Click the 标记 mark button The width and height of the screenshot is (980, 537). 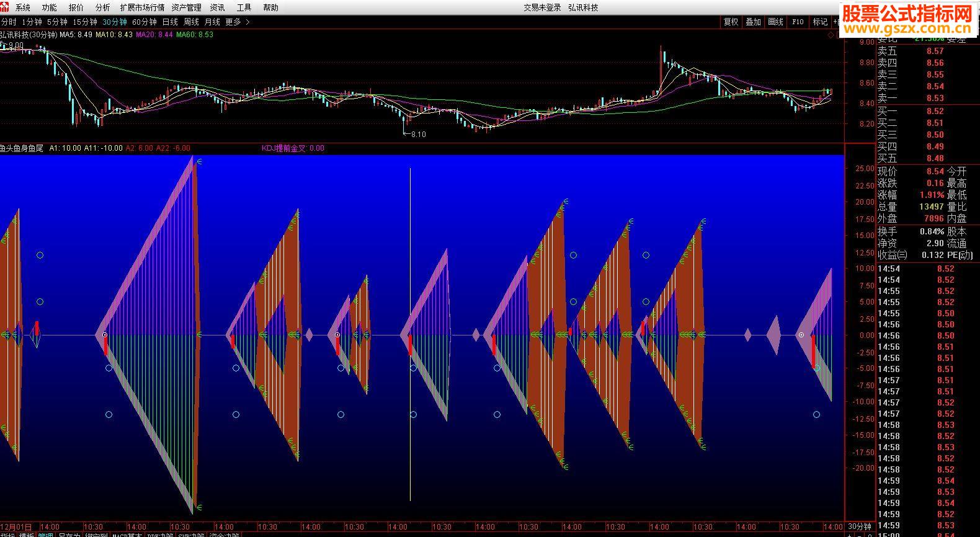point(820,22)
